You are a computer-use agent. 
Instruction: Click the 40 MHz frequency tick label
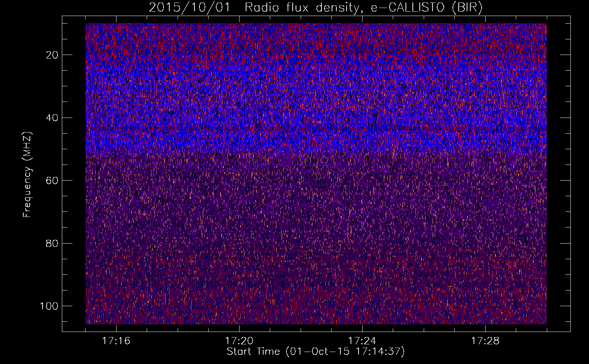click(x=52, y=118)
